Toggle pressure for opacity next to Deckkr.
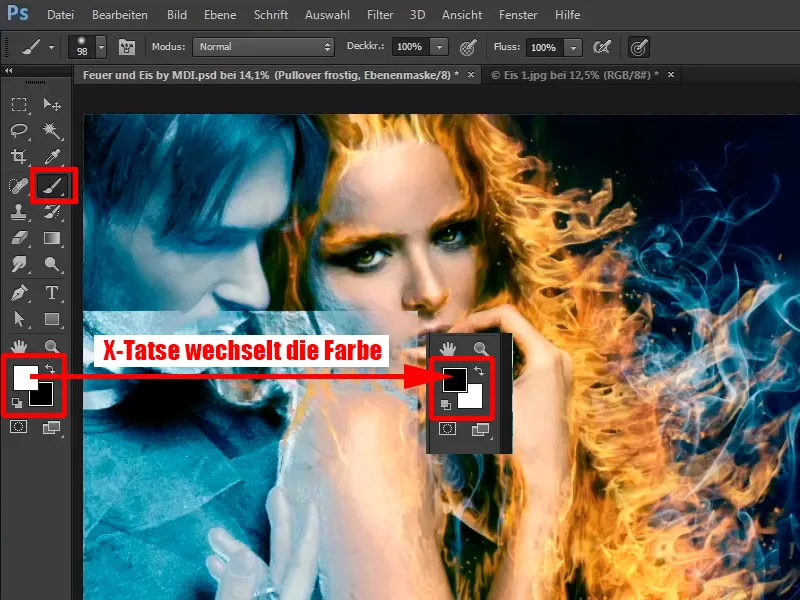The height and width of the screenshot is (600, 800). (468, 47)
